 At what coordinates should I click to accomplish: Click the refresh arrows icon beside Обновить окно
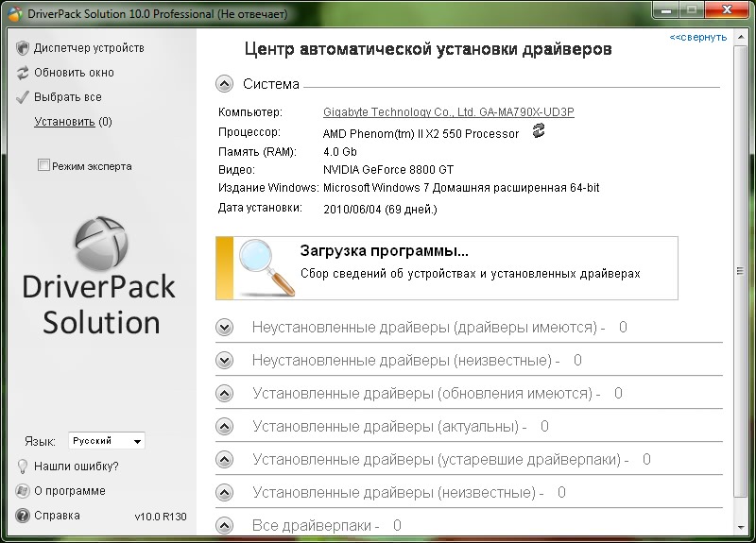pyautogui.click(x=22, y=73)
